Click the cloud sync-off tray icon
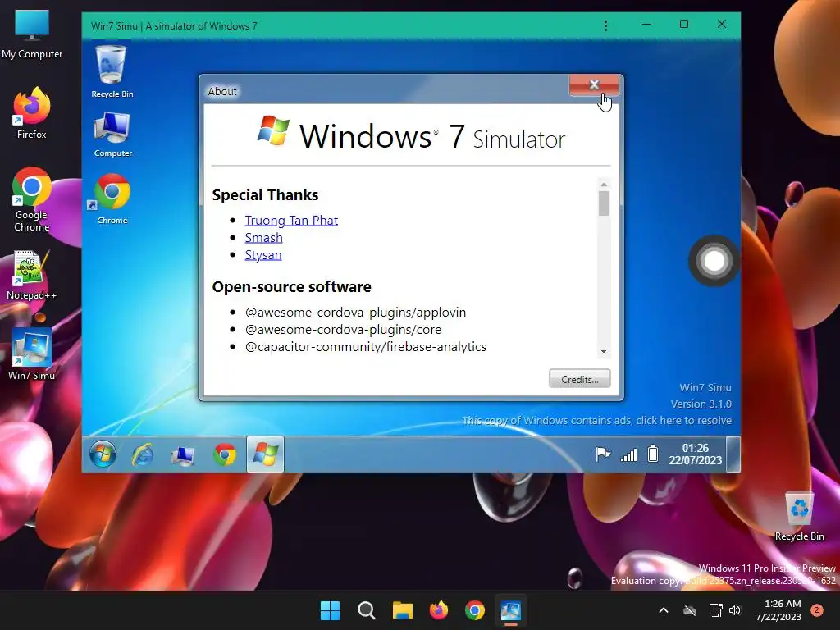 690,610
